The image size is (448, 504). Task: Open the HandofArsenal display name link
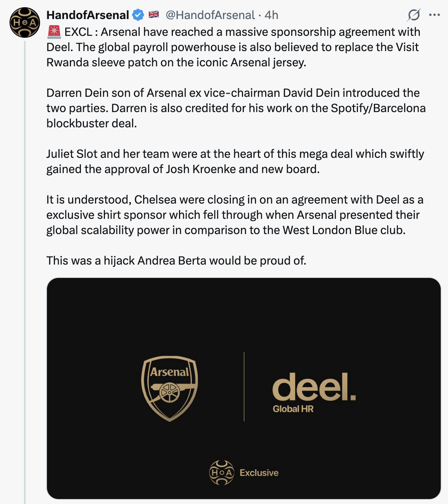point(88,15)
